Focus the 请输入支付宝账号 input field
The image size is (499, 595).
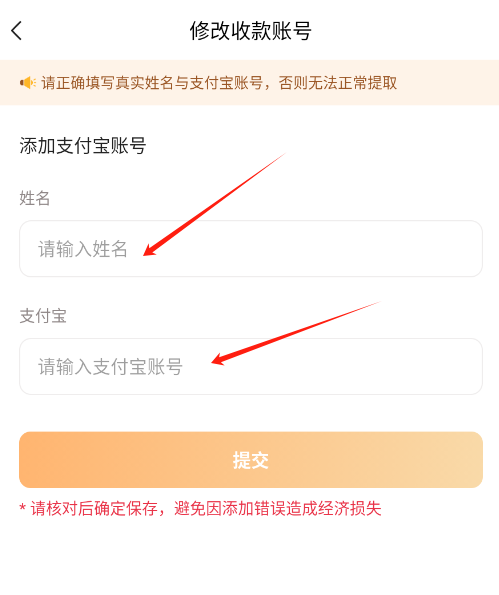251,367
